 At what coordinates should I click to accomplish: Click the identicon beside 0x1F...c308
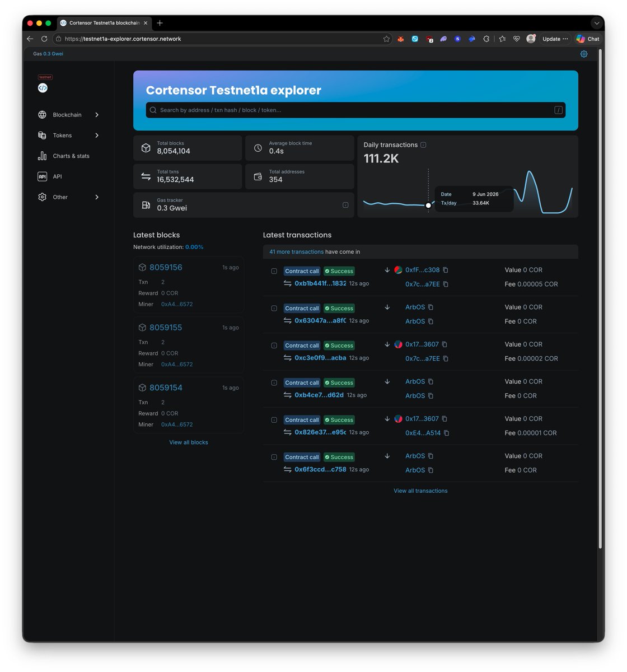pos(398,270)
